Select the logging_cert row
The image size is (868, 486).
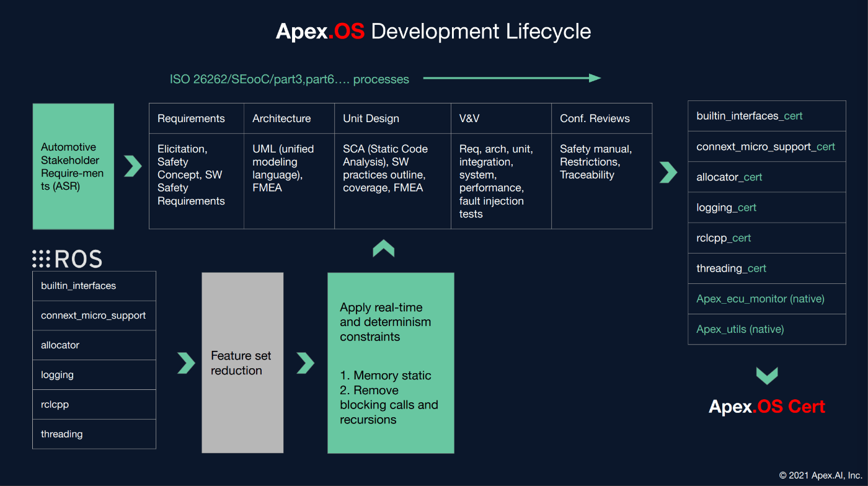767,207
